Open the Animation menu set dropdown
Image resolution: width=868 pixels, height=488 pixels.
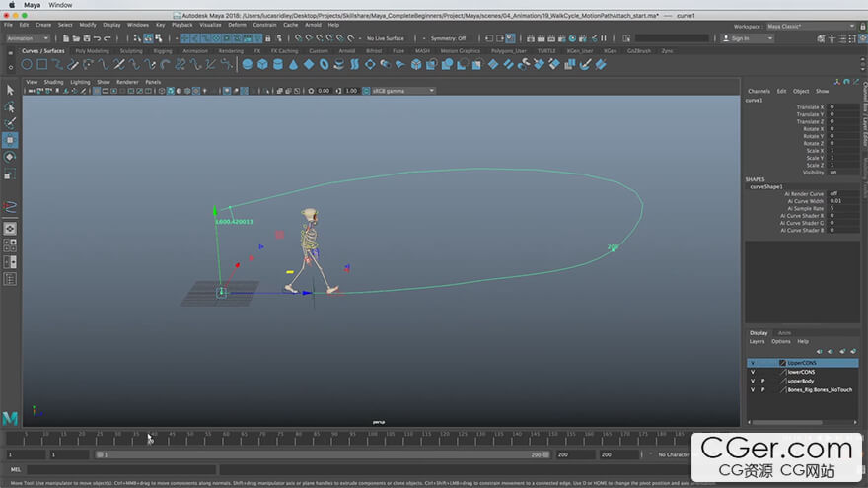(28, 38)
